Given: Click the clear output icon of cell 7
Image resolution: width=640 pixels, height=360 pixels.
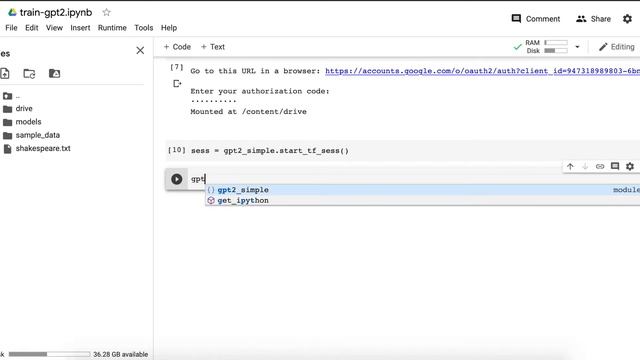Looking at the screenshot, I should [x=177, y=84].
